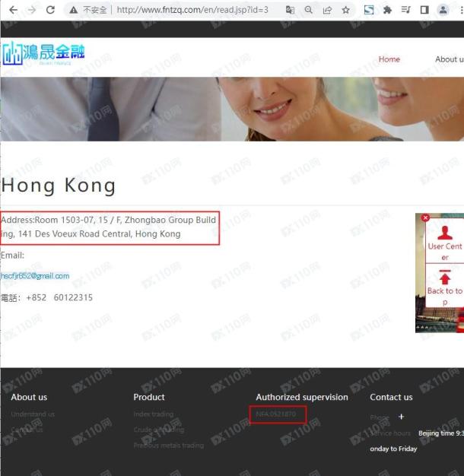Click the not-secure warning triangle icon
Image resolution: width=464 pixels, height=476 pixels.
(x=73, y=11)
